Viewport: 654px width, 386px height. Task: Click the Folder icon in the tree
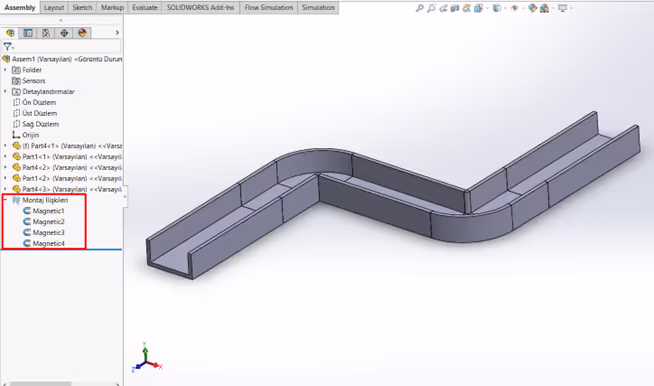click(x=16, y=70)
